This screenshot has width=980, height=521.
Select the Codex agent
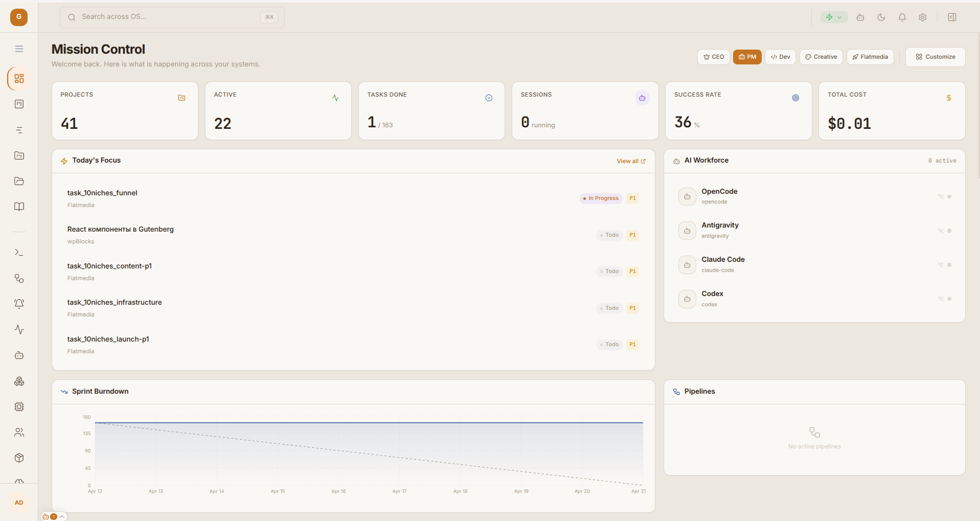coord(814,299)
